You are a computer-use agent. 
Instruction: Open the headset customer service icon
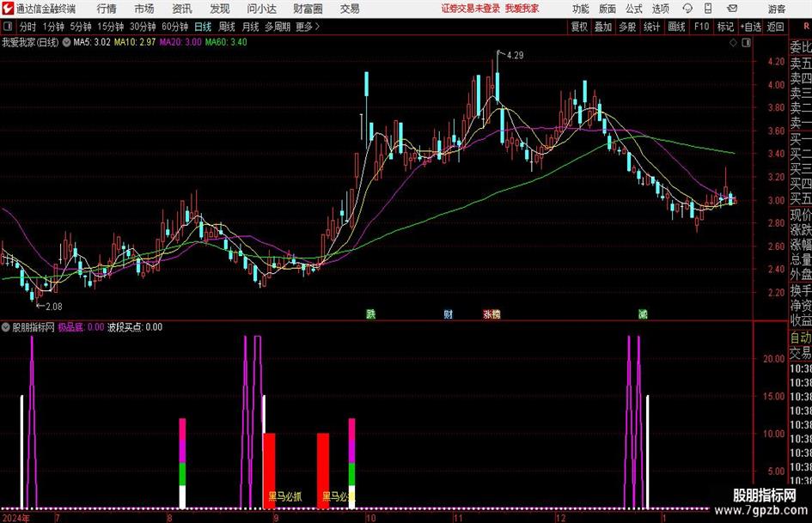pyautogui.click(x=687, y=9)
